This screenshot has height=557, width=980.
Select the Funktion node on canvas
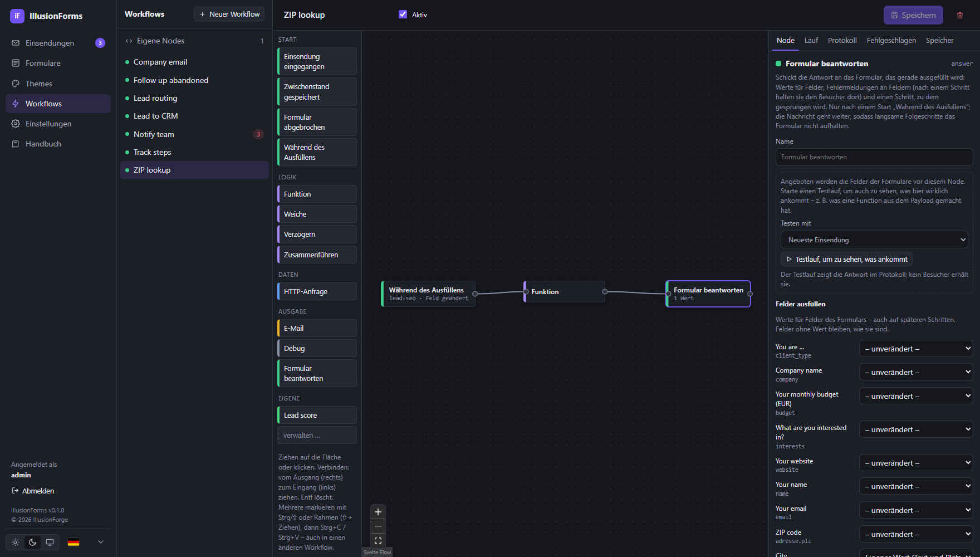(x=564, y=292)
